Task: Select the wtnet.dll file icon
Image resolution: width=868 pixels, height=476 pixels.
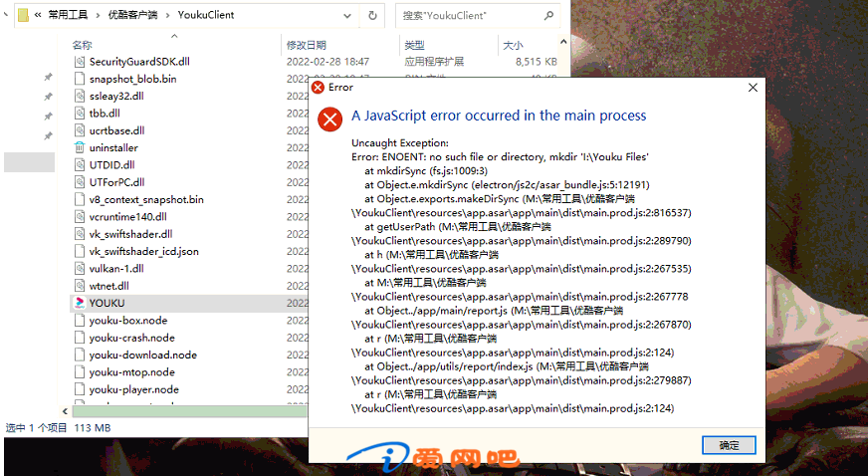Action: 80,286
